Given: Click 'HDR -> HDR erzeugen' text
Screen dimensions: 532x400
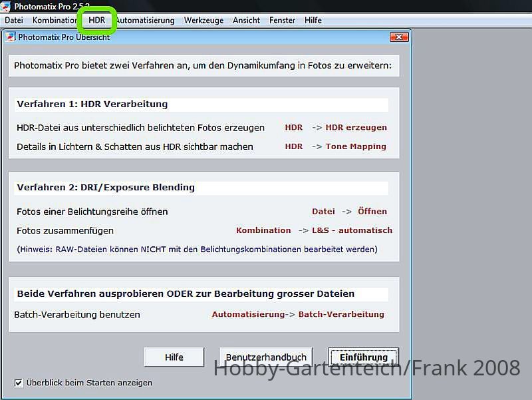Looking at the screenshot, I should (336, 127).
